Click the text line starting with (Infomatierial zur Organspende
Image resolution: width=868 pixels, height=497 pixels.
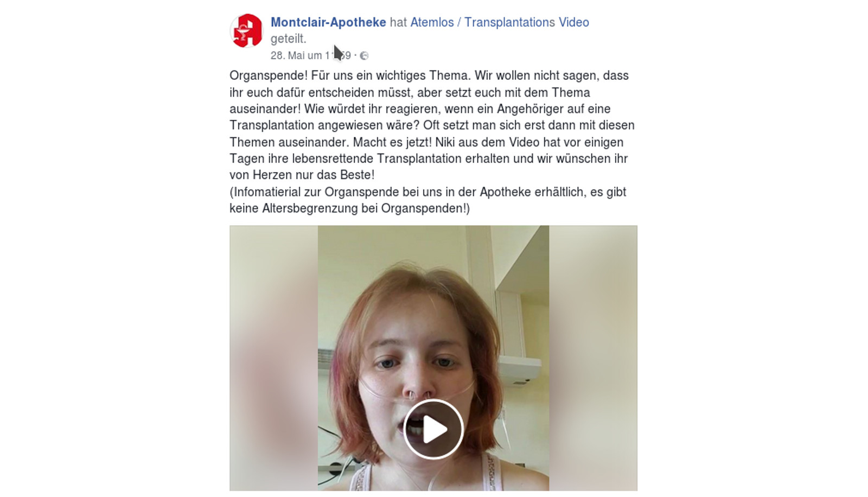(428, 192)
